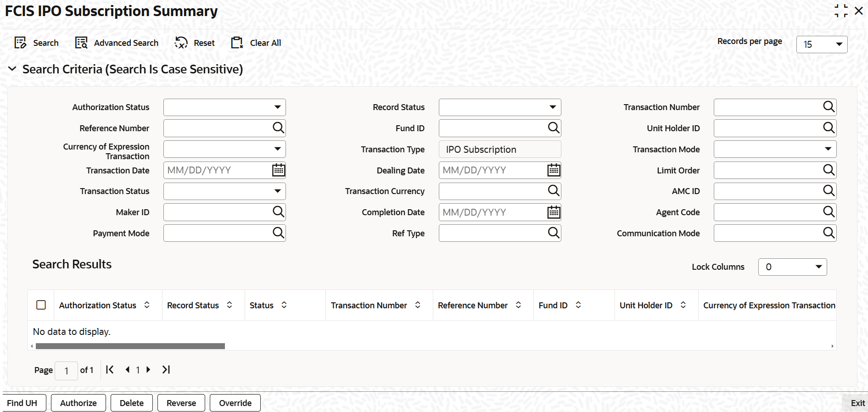The height and width of the screenshot is (412, 868).
Task: Open Dealing Date calendar picker
Action: [554, 170]
